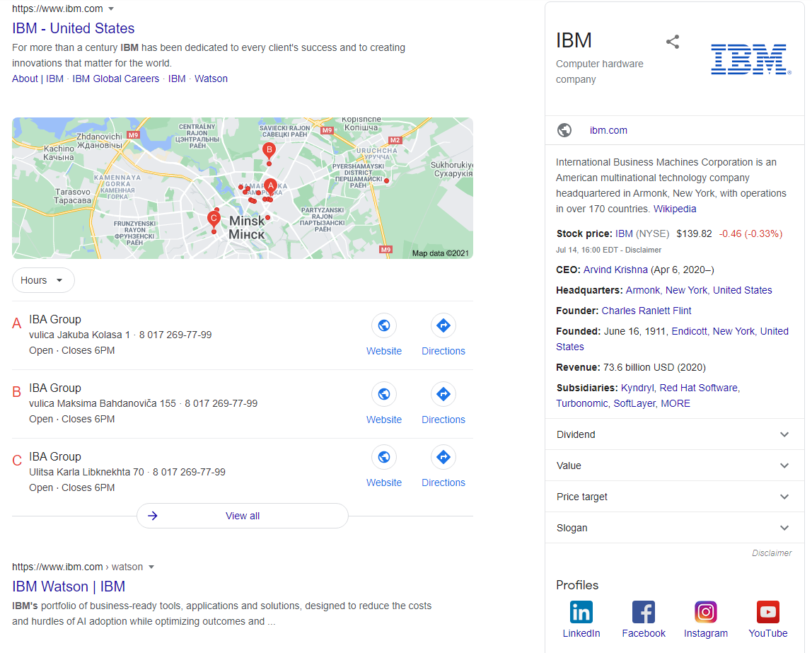Open dropdown arrow next to https://www.ibm.com URL
Image resolution: width=812 pixels, height=653 pixels.
(111, 8)
